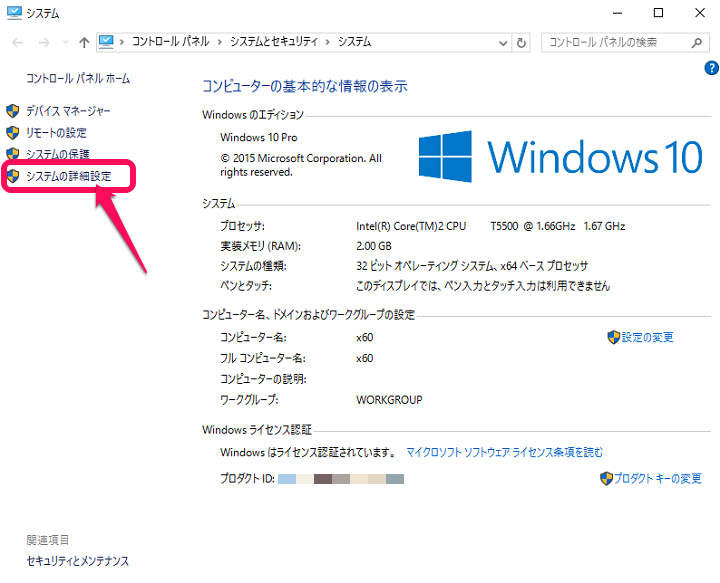This screenshot has width=720, height=583.
Task: Click computer icon in address bar
Action: click(106, 42)
